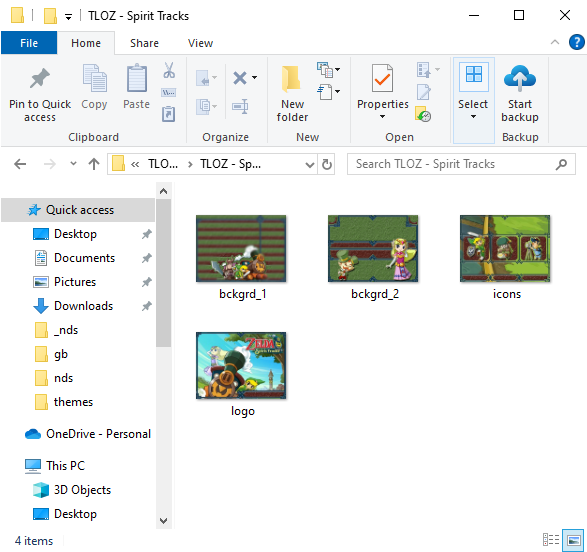The width and height of the screenshot is (587, 552).
Task: Click the Rename icon in Organize
Action: [240, 106]
